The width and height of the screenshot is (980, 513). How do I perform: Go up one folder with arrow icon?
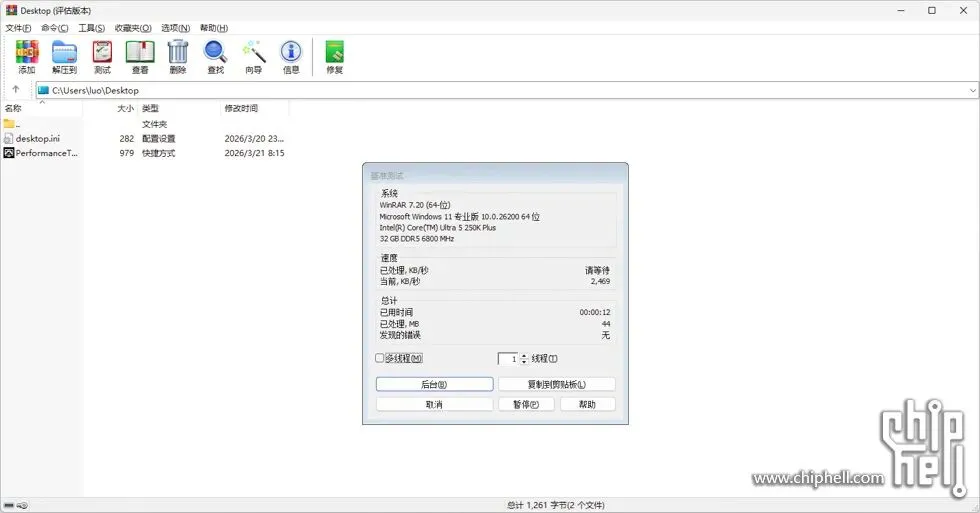16,89
